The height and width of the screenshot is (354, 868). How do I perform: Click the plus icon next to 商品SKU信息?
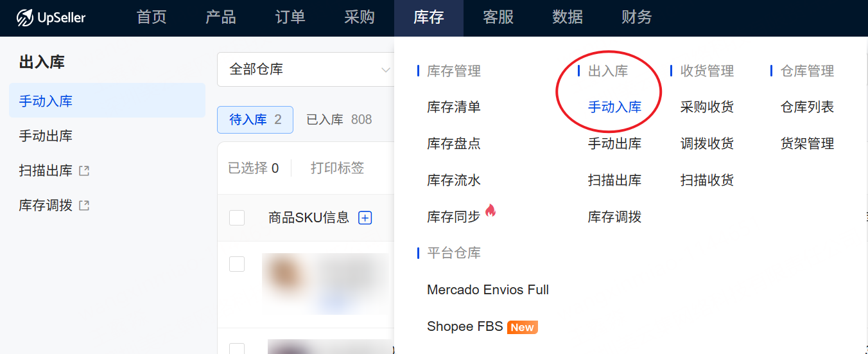365,218
